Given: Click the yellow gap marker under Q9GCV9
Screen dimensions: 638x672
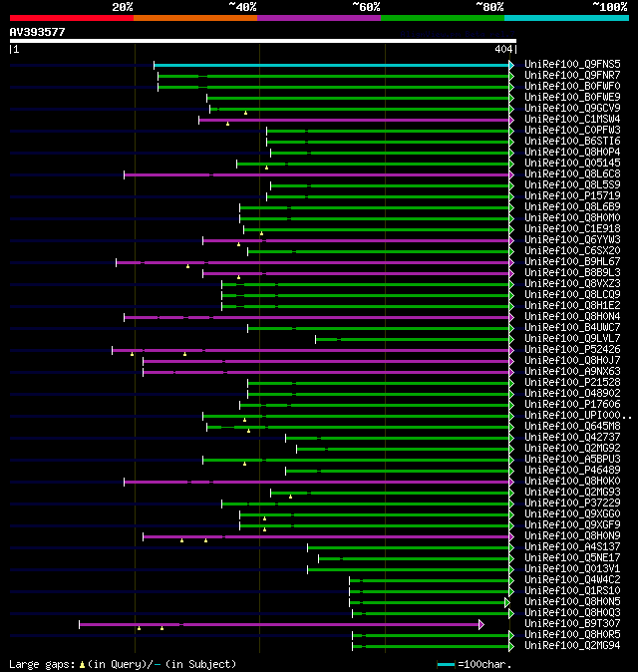Looking at the screenshot, I should point(245,113).
